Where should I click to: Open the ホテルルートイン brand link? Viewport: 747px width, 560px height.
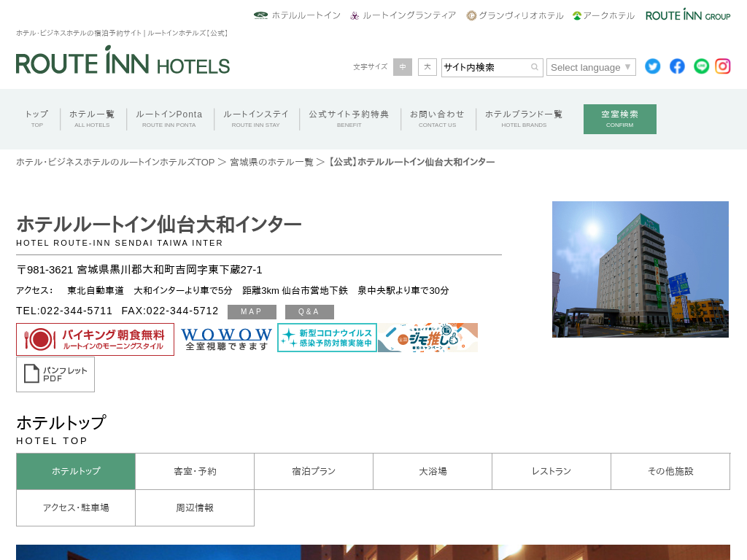pos(298,15)
